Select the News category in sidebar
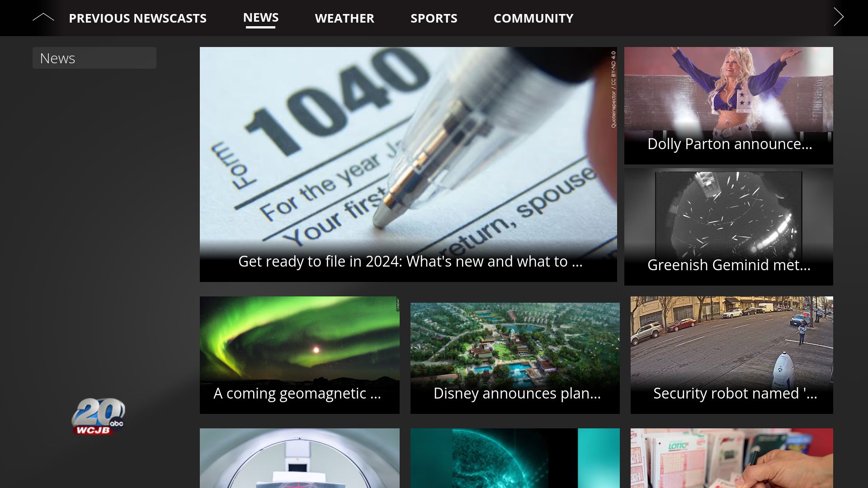The width and height of the screenshot is (868, 488). click(94, 58)
